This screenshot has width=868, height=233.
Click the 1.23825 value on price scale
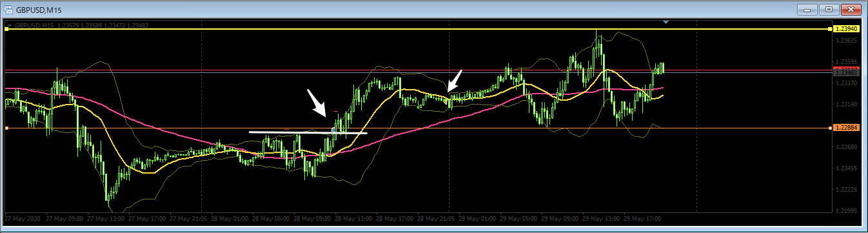click(x=845, y=40)
